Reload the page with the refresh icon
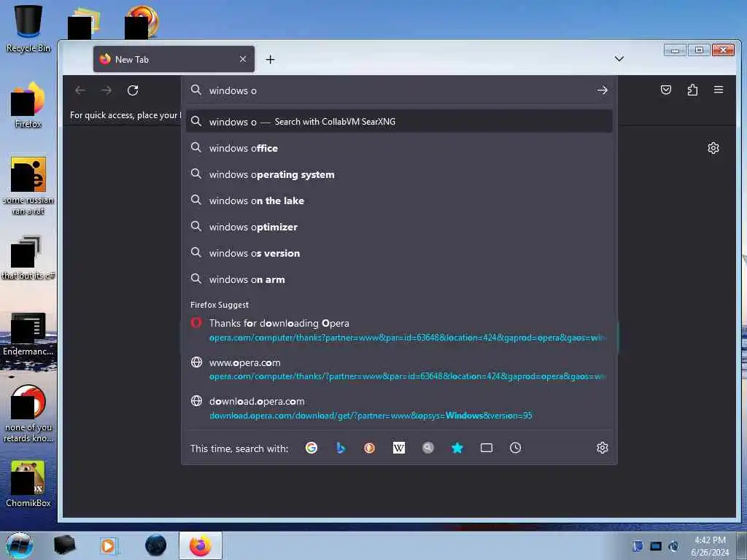The width and height of the screenshot is (747, 560). tap(133, 90)
